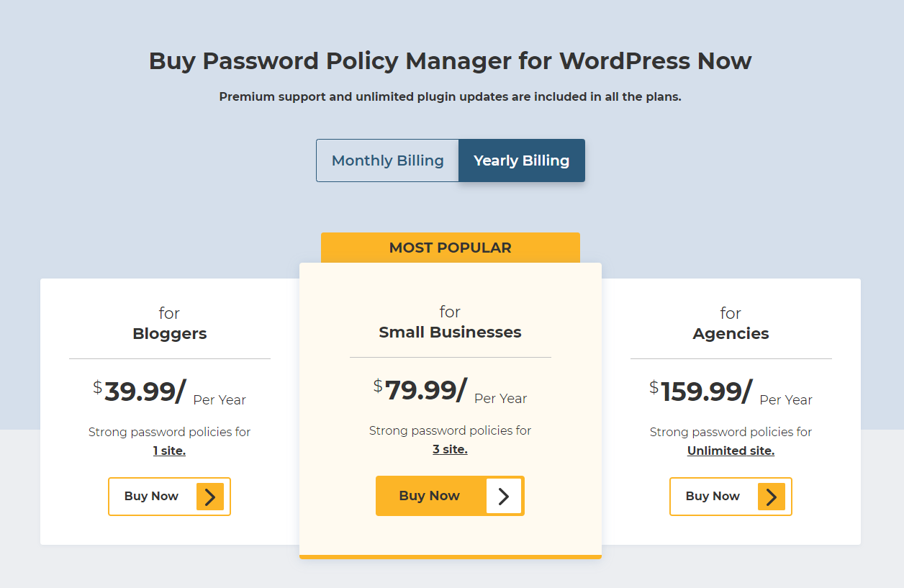The width and height of the screenshot is (904, 588).
Task: Click the arrow icon on the Bloggers plan
Action: coord(210,497)
